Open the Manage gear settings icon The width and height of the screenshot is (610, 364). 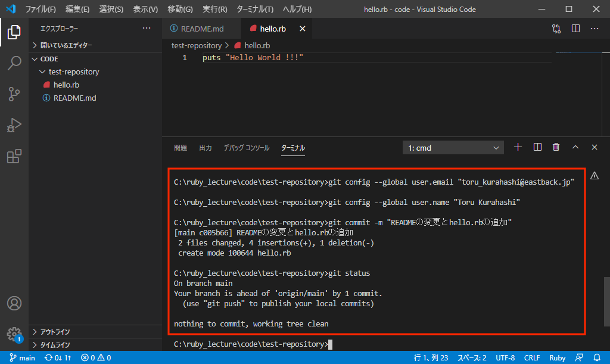pyautogui.click(x=14, y=334)
